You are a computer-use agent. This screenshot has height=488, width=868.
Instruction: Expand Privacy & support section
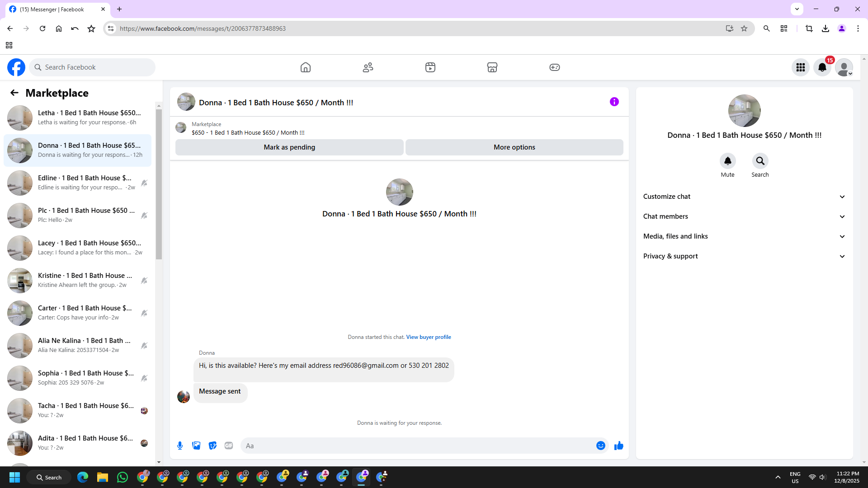(x=744, y=256)
